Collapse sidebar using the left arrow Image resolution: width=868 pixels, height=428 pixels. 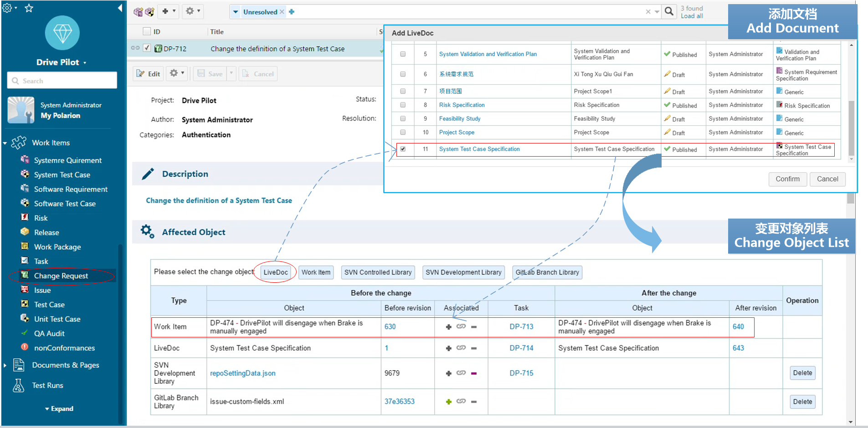[119, 8]
